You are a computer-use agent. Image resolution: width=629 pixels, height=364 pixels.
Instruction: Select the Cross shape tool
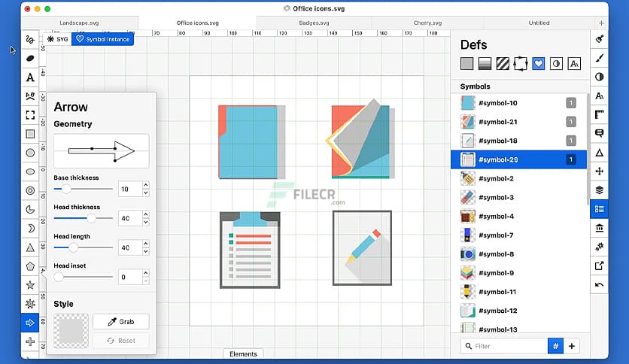(30, 341)
